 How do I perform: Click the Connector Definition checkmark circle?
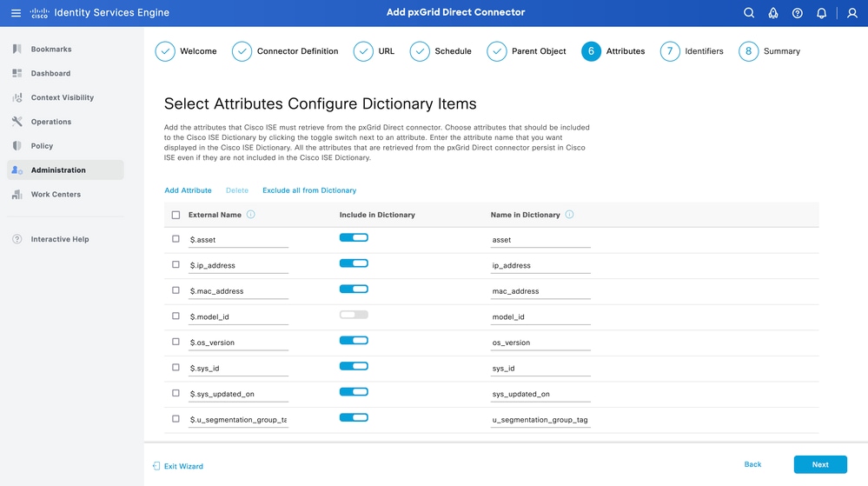click(242, 51)
